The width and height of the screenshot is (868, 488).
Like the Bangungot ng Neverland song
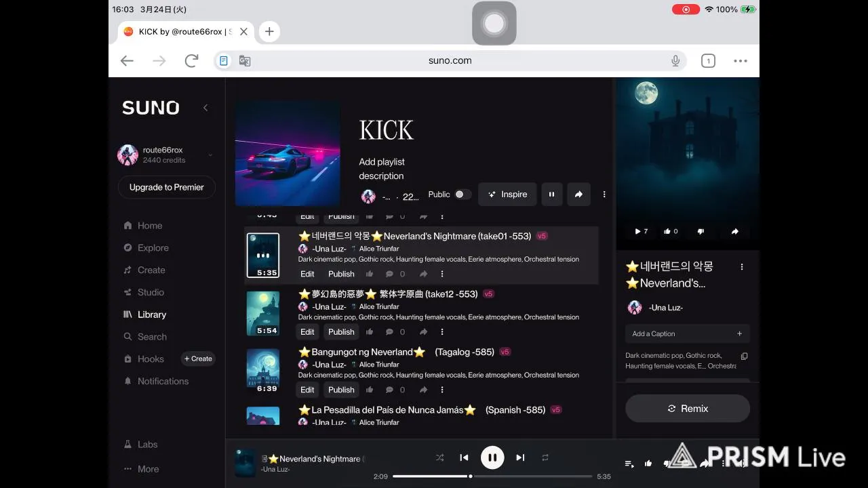coord(370,390)
